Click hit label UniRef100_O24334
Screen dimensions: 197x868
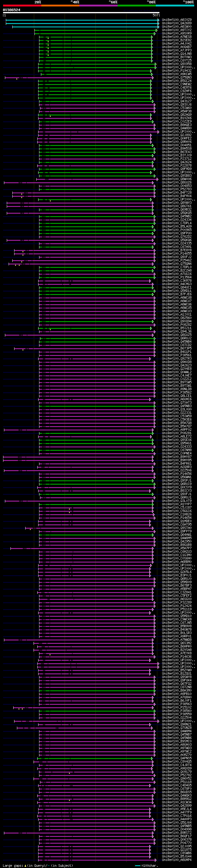tap(177, 220)
